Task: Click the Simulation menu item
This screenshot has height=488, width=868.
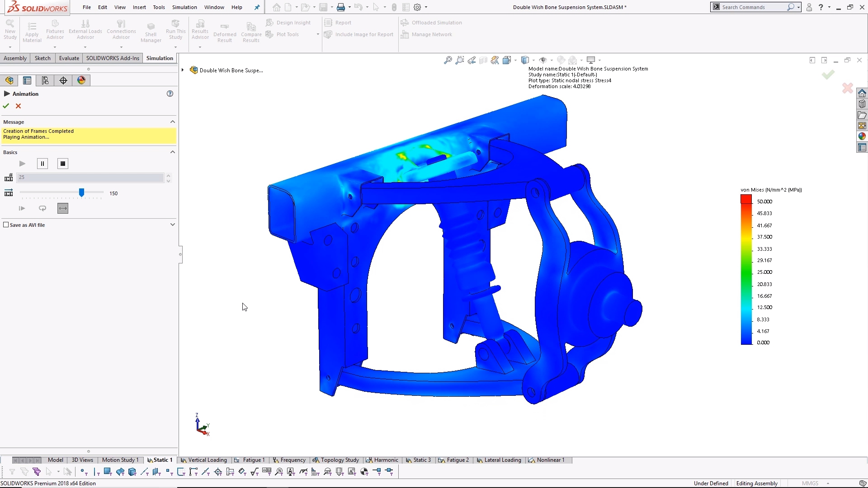Action: (x=184, y=7)
